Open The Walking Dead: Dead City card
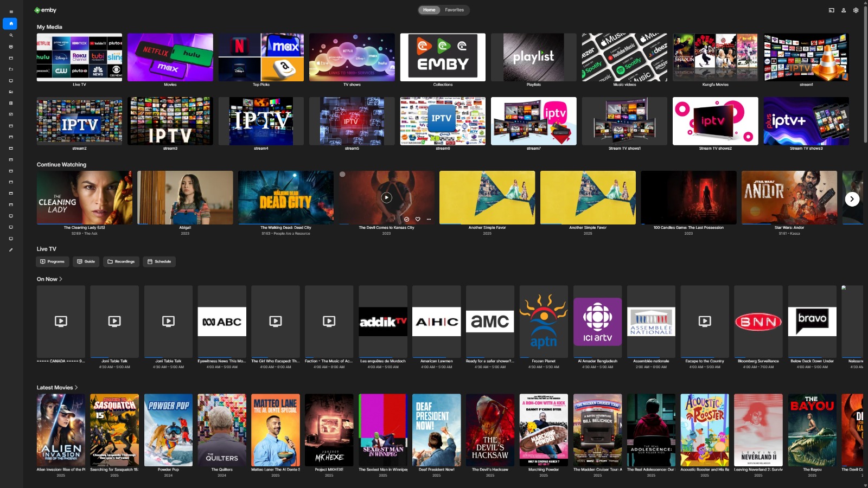Viewport: 868px width, 488px height. click(286, 197)
